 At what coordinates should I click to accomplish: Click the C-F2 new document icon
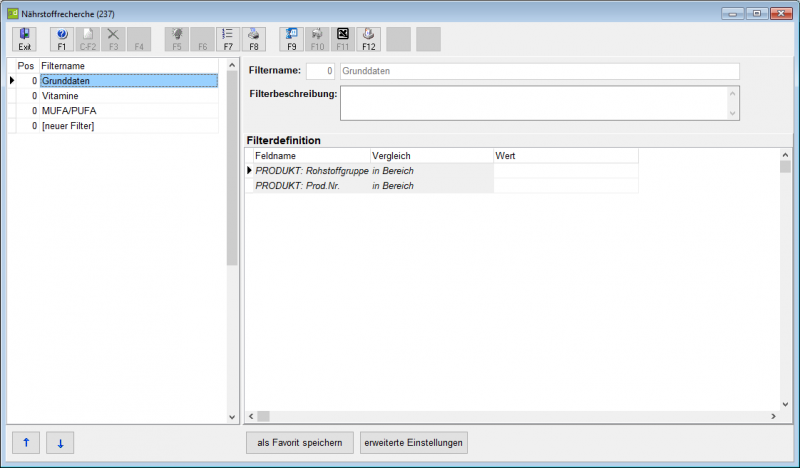pyautogui.click(x=88, y=39)
